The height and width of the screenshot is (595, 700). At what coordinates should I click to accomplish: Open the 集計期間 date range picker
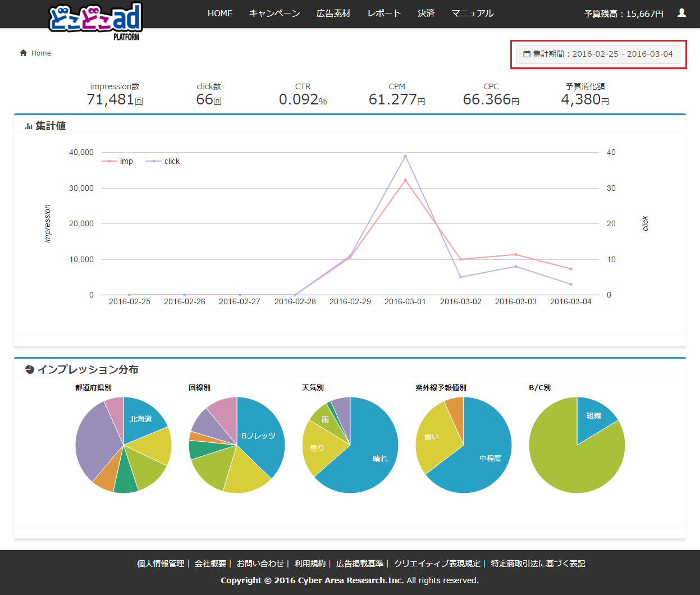(x=598, y=54)
